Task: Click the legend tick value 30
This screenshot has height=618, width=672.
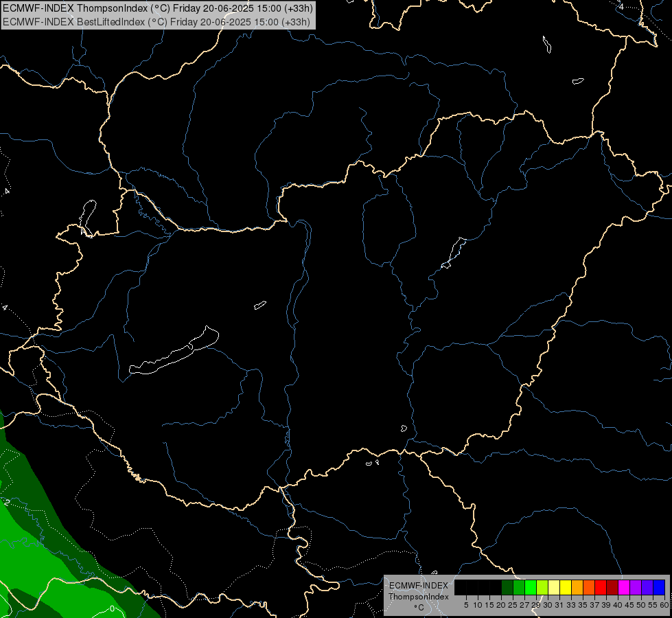Action: pos(548,605)
